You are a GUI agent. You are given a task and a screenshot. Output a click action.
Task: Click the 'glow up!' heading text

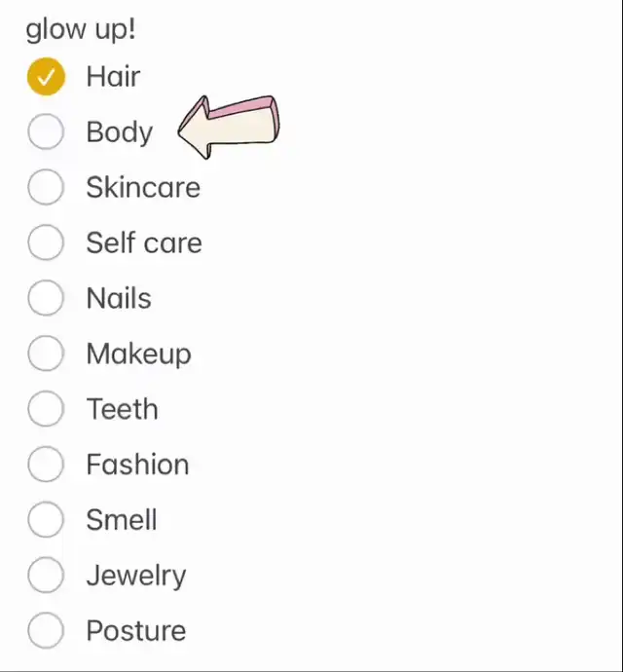[81, 29]
